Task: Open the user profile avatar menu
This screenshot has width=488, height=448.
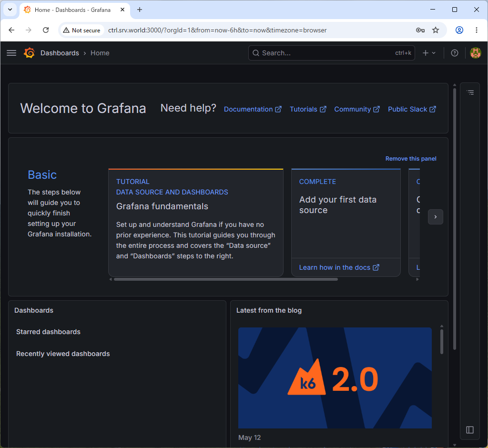Action: pyautogui.click(x=475, y=53)
